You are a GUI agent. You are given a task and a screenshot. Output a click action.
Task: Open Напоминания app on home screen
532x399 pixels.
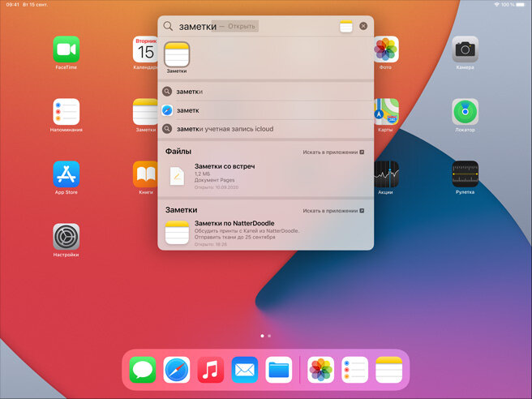[x=66, y=112]
